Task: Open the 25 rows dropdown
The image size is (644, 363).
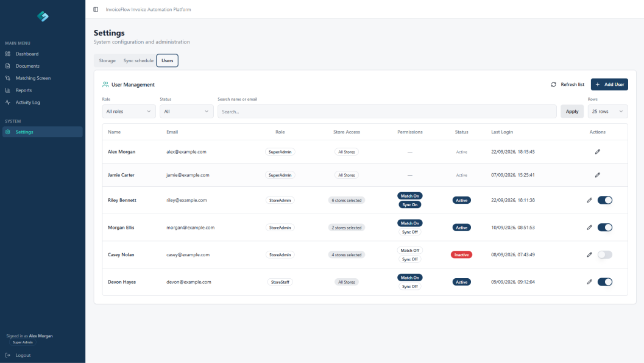Action: click(x=607, y=112)
